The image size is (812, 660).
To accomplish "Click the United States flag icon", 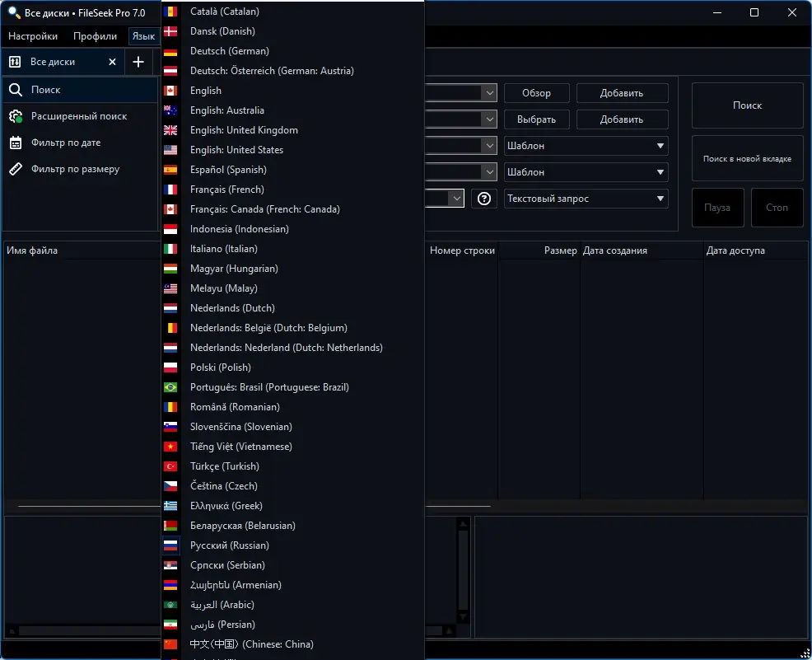I will coord(170,150).
